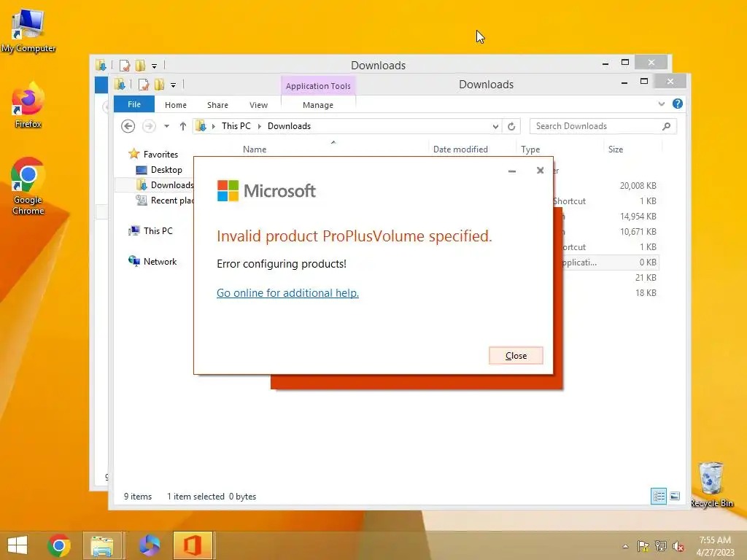Click New folder icon in back Downloads window
Image resolution: width=747 pixels, height=560 pixels.
pyautogui.click(x=140, y=65)
